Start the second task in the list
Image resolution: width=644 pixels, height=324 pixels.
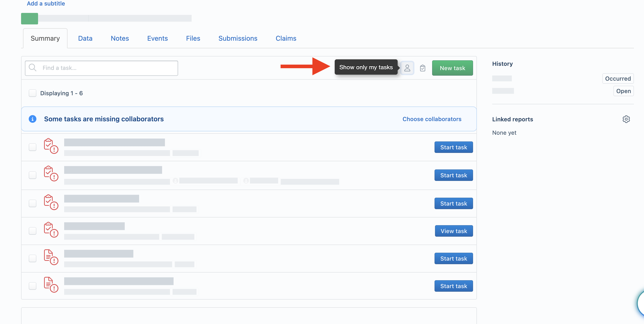(x=453, y=175)
